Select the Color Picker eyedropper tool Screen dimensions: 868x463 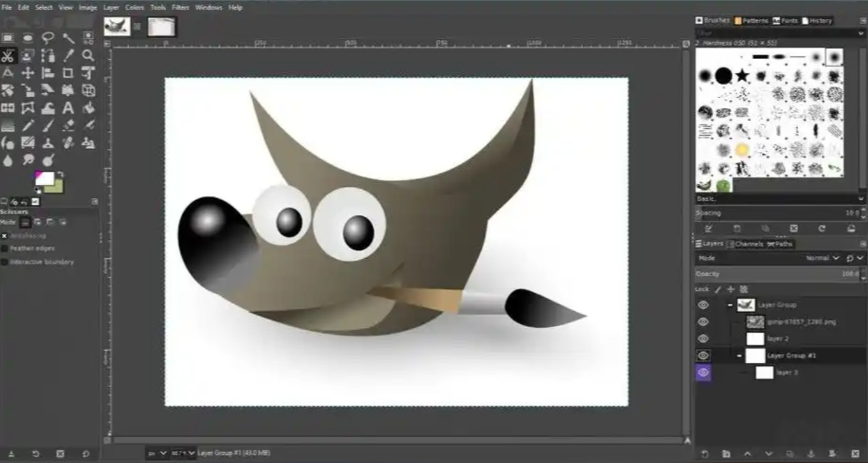(x=68, y=56)
